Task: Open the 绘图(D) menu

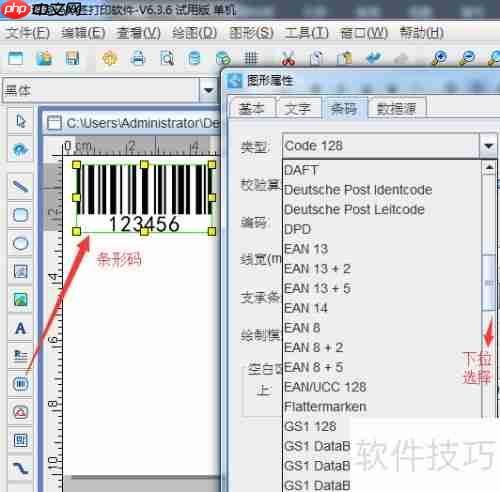Action: (x=195, y=33)
